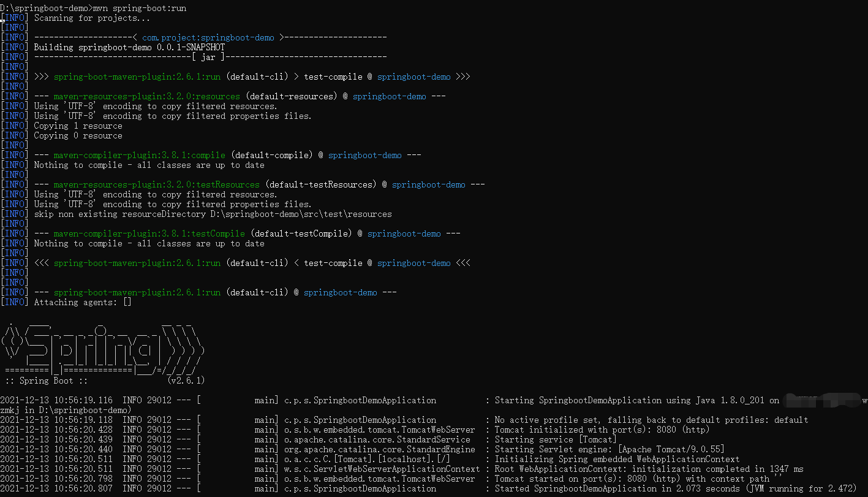Select 'Initializing Spring embedded WebApplicationContext' message
The height and width of the screenshot is (497, 868).
tap(617, 459)
